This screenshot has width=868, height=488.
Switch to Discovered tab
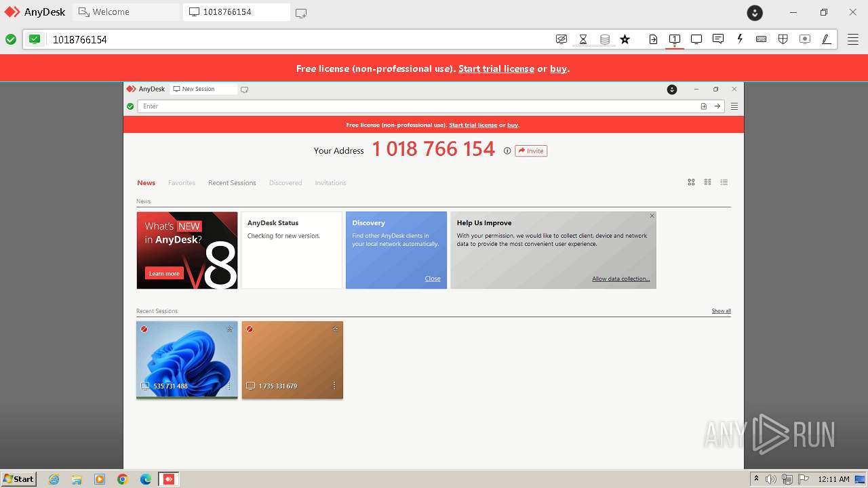(x=285, y=183)
